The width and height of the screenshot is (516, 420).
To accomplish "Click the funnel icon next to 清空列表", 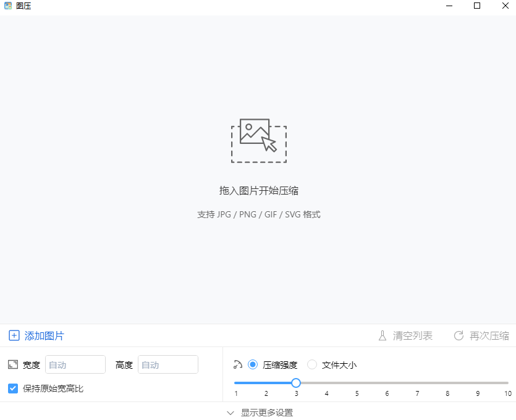I will [x=383, y=335].
